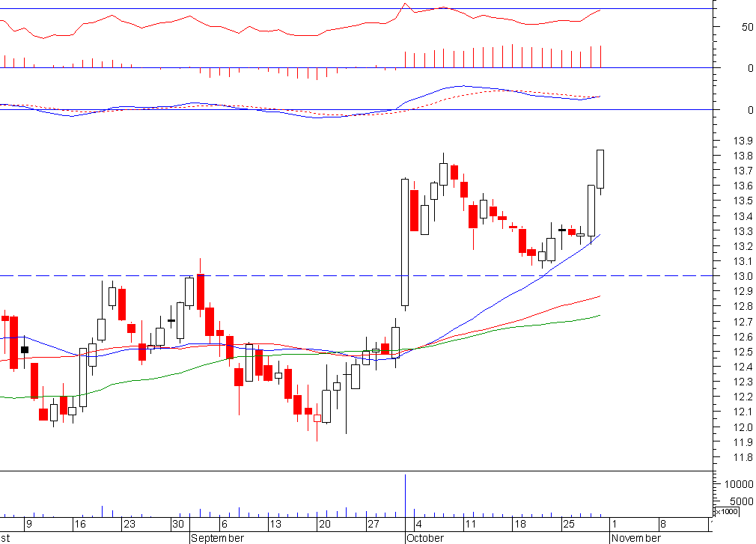Select the 12.3 price axis label
The image size is (756, 544).
click(x=743, y=382)
